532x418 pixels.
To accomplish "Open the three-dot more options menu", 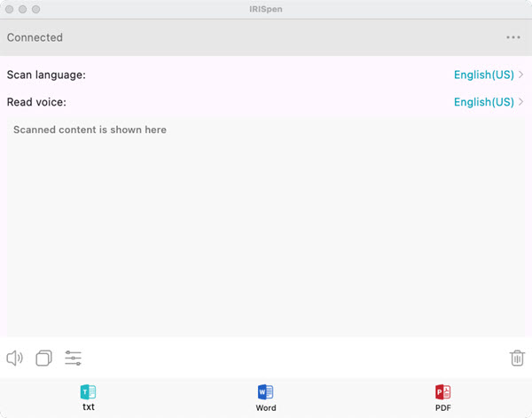I will point(513,37).
